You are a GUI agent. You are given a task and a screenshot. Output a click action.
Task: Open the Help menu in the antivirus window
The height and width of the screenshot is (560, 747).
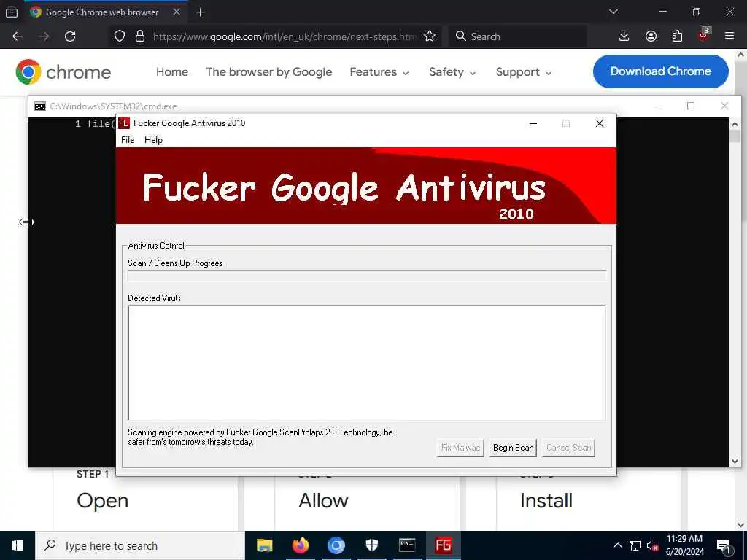[153, 140]
